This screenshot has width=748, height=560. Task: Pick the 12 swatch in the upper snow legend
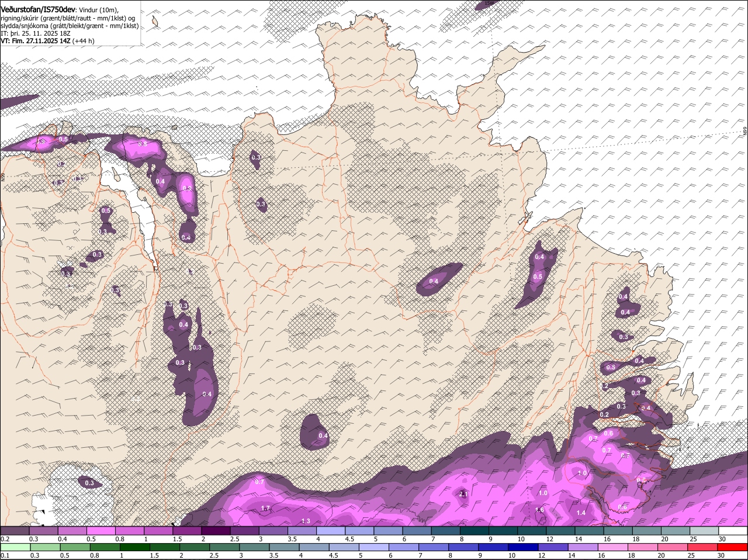click(560, 530)
